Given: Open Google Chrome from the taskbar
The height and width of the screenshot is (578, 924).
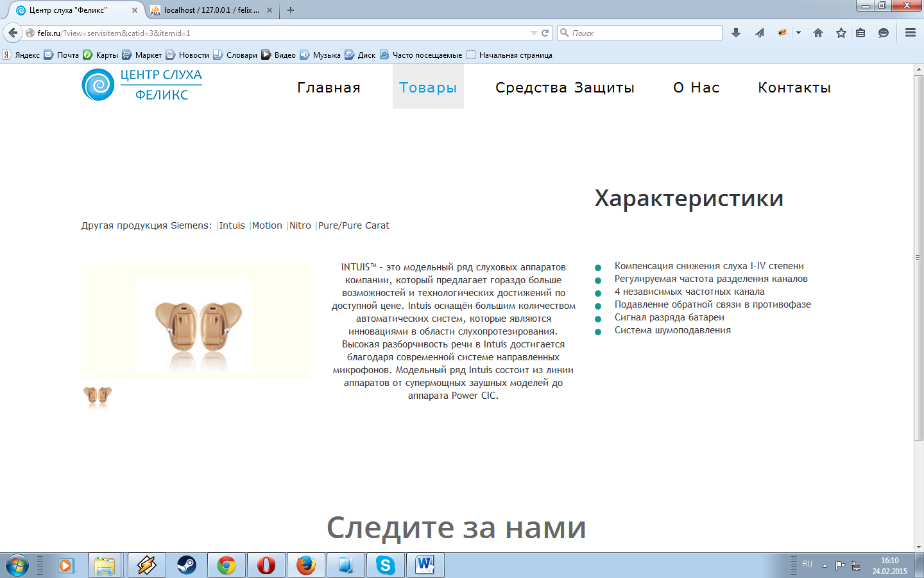Looking at the screenshot, I should click(x=227, y=566).
